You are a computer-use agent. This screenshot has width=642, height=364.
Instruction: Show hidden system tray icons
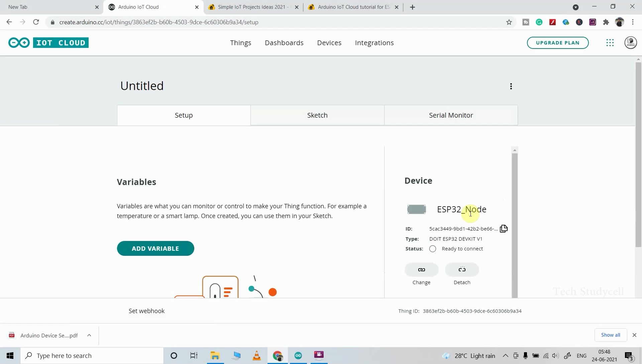(506, 356)
